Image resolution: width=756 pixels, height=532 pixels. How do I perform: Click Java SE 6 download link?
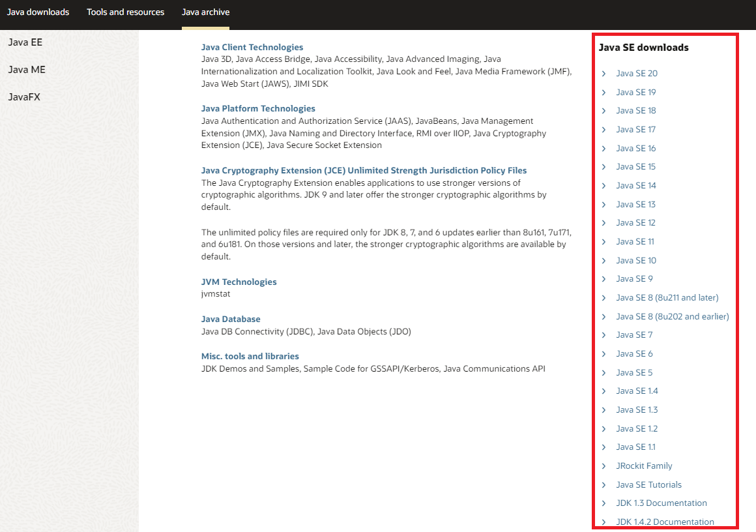pyautogui.click(x=635, y=353)
